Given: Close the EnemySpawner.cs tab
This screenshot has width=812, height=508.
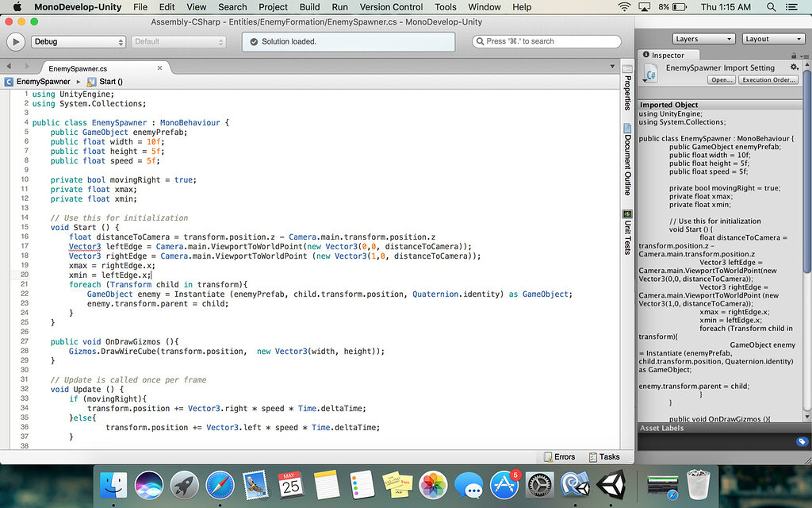Looking at the screenshot, I should pos(159,68).
